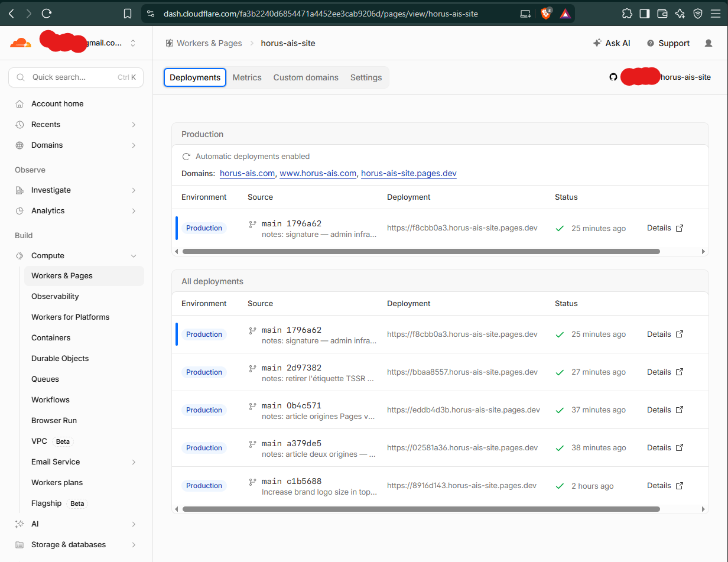Expand the Email Service chevron
Image resolution: width=728 pixels, height=562 pixels.
click(134, 462)
